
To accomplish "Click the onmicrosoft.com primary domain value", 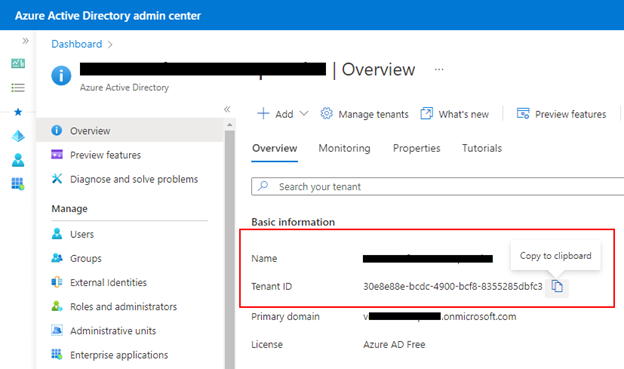I will tap(439, 316).
